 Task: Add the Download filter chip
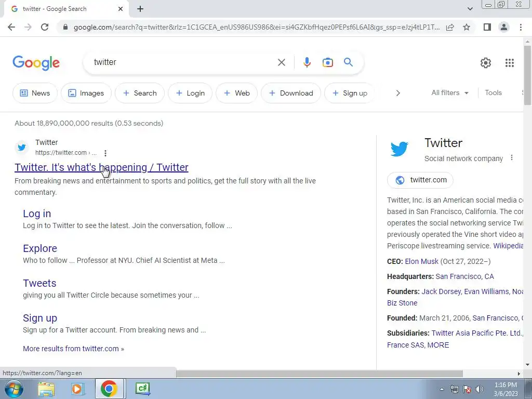(x=291, y=93)
